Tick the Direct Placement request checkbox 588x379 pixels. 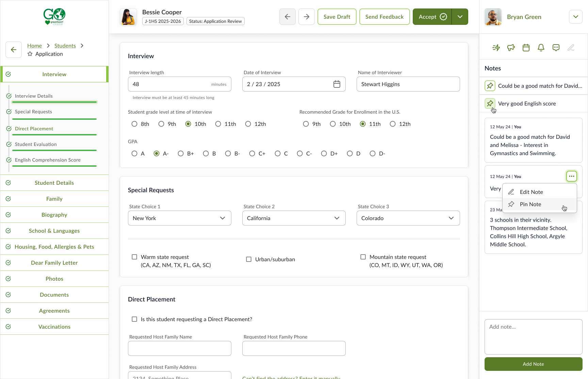134,319
